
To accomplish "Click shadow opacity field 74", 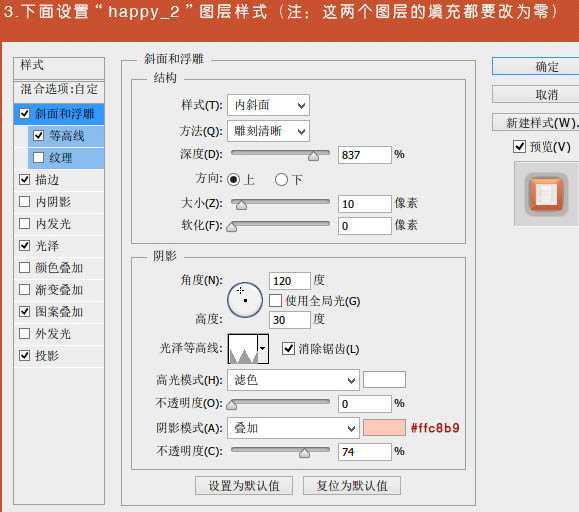I will [x=364, y=452].
